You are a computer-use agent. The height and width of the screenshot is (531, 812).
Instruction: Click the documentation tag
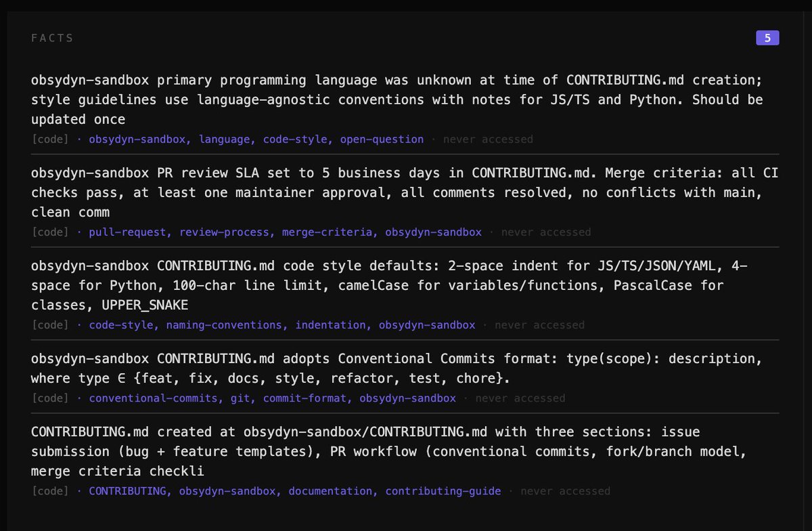pos(330,491)
